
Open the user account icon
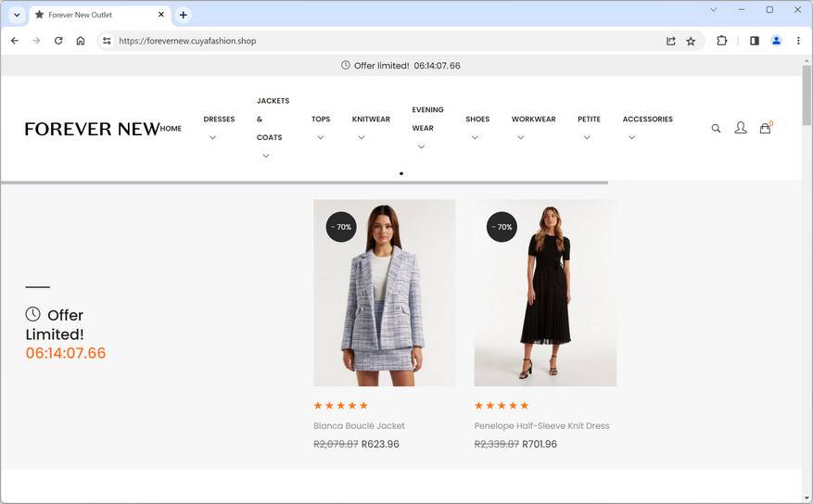coord(741,128)
